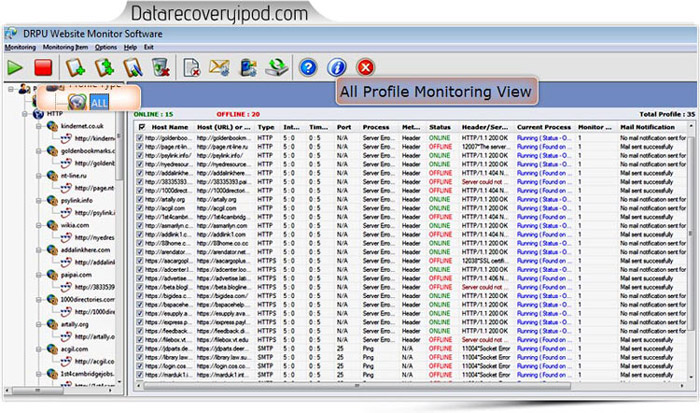Screen dimensions: 700x413
Task: Click www icon beside http://psylink child entry
Action: [66, 213]
